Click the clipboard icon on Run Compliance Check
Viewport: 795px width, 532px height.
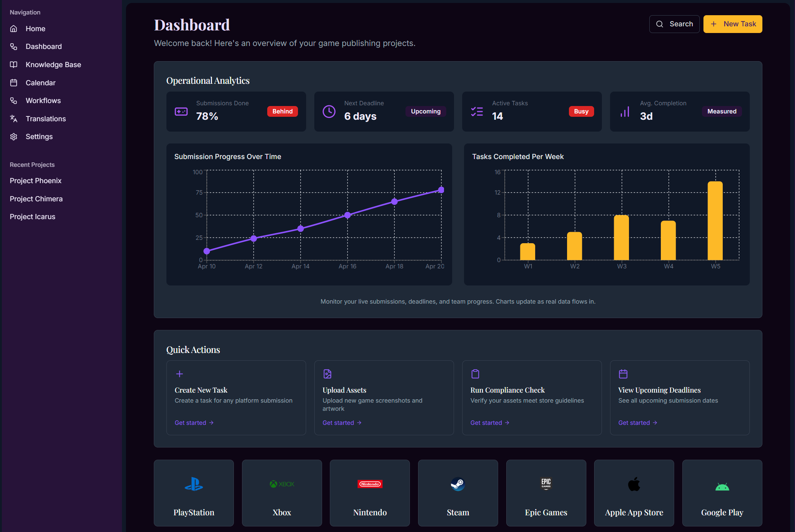[x=475, y=374]
